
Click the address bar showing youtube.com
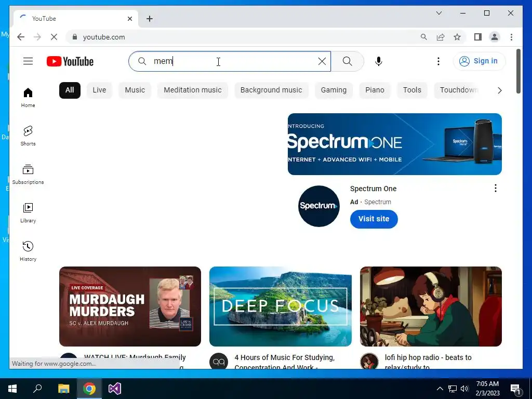click(x=244, y=37)
